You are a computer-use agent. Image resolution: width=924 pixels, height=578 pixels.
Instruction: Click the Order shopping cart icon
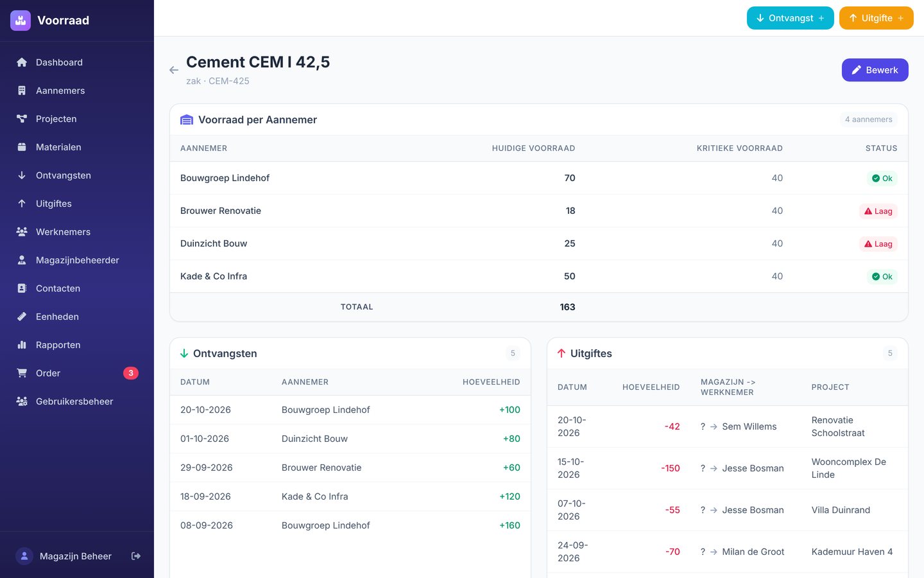(x=22, y=373)
